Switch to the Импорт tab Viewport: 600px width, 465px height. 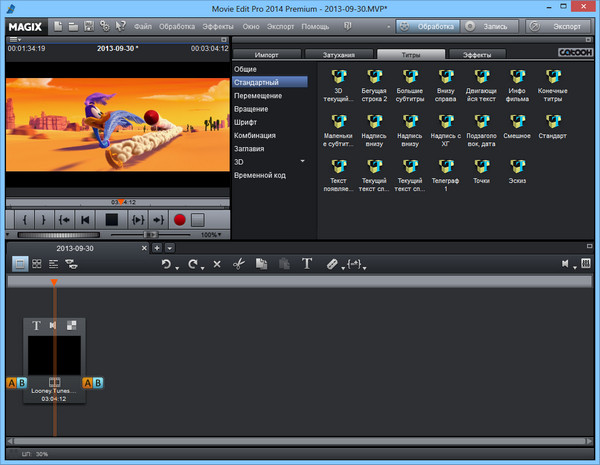tap(266, 54)
